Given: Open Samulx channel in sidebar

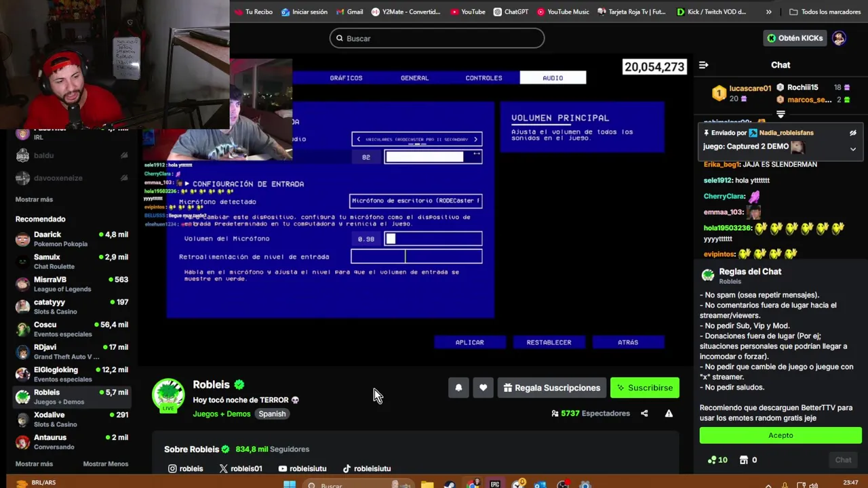Looking at the screenshot, I should pos(72,262).
